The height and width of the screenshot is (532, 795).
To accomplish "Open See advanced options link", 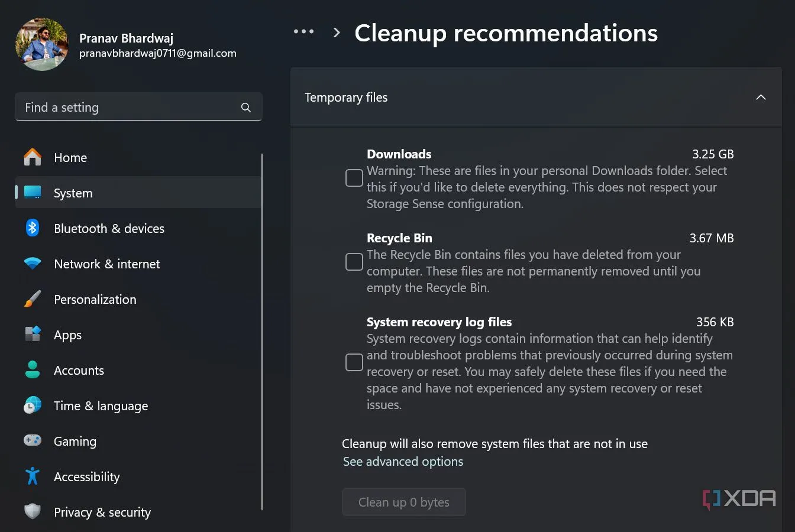I will tap(403, 462).
